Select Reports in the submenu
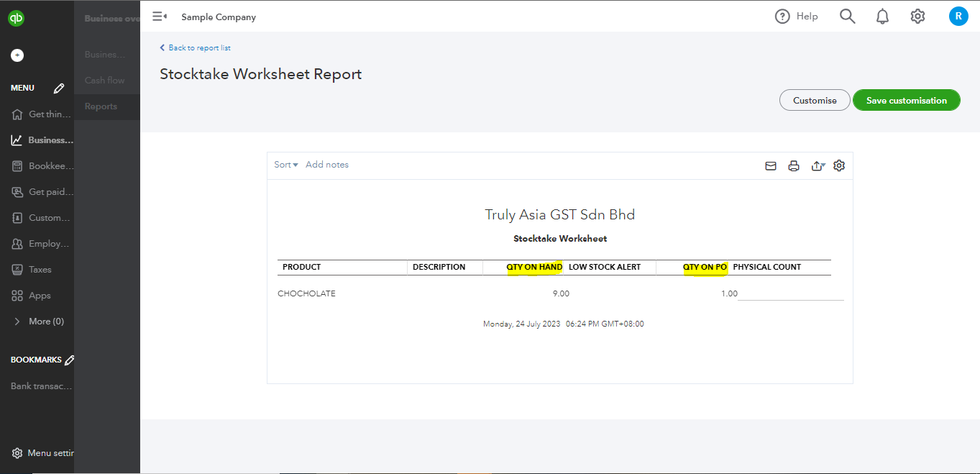The image size is (980, 474). click(101, 106)
